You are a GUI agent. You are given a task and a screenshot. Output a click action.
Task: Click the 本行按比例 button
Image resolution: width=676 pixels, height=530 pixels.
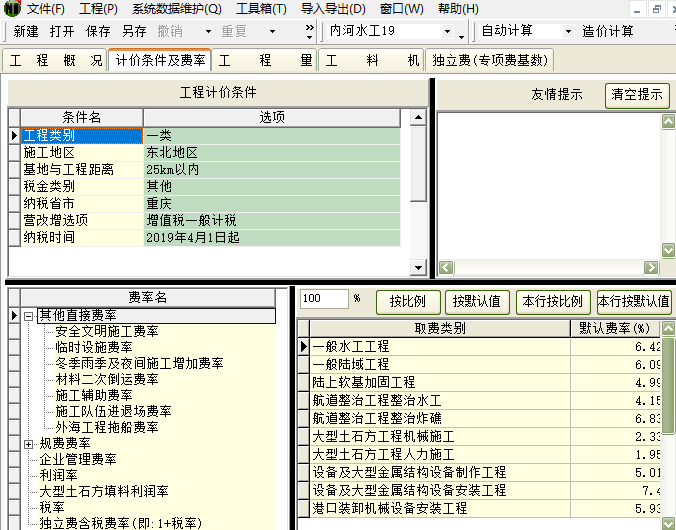click(552, 301)
